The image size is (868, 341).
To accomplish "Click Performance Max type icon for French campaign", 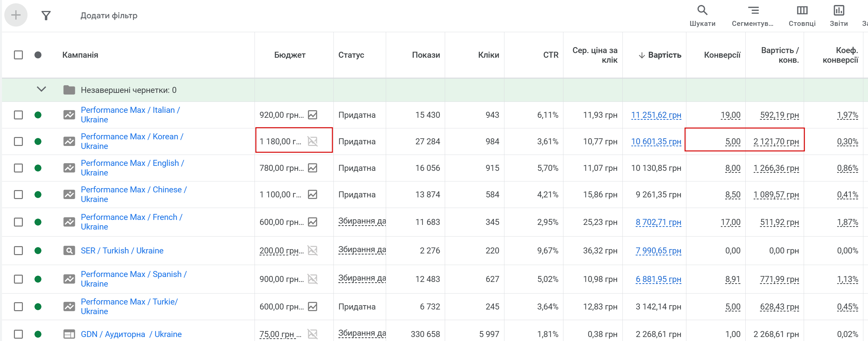I will (x=69, y=222).
